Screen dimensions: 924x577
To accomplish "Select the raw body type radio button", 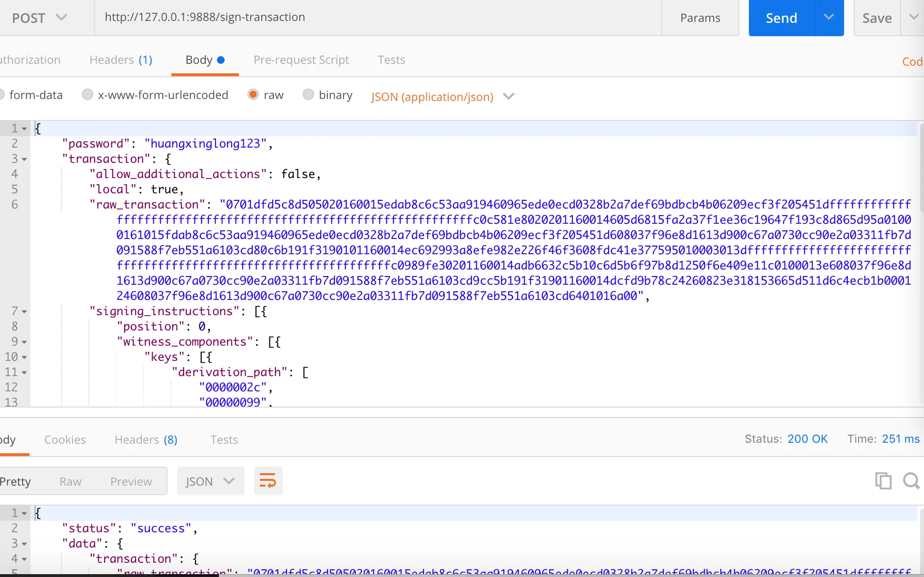I will (253, 95).
